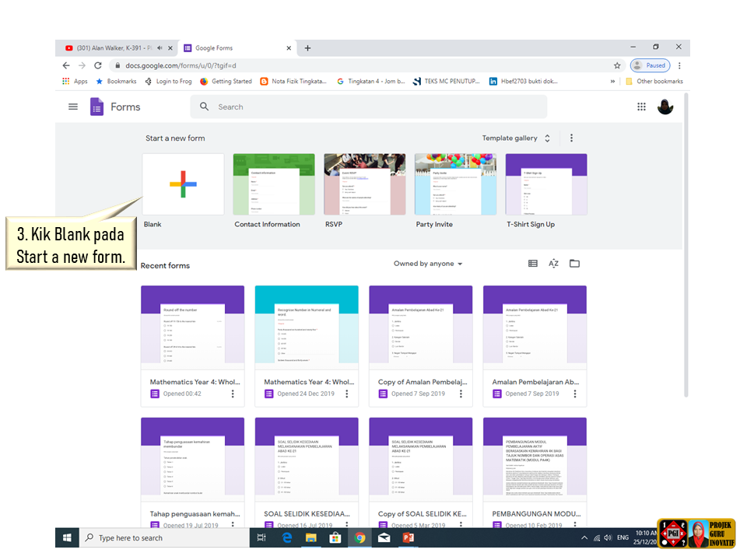Switch to list view icon

click(x=532, y=264)
